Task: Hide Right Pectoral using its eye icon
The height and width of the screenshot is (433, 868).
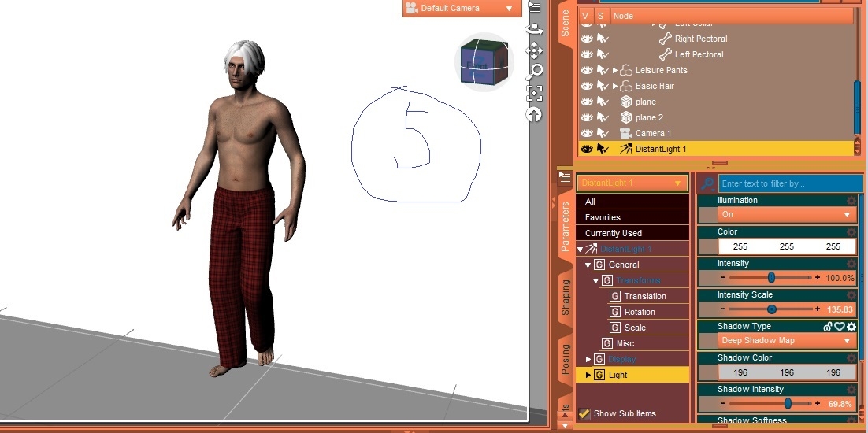Action: (586, 39)
